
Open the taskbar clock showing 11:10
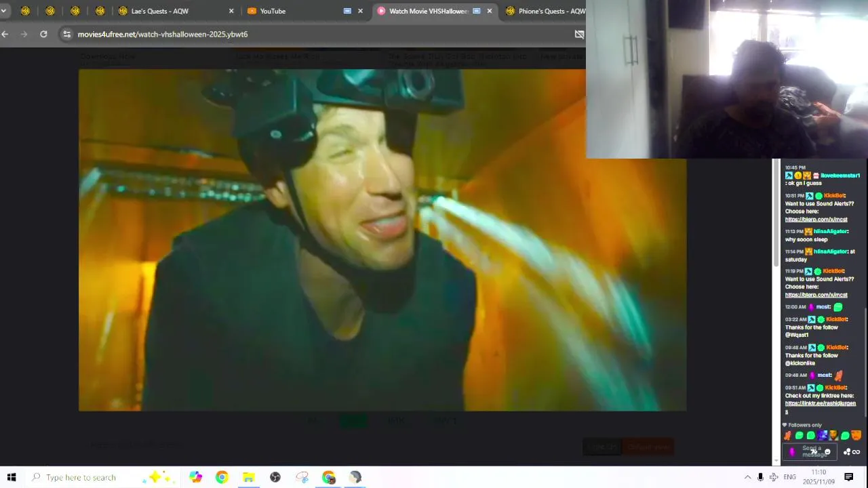coord(819,477)
